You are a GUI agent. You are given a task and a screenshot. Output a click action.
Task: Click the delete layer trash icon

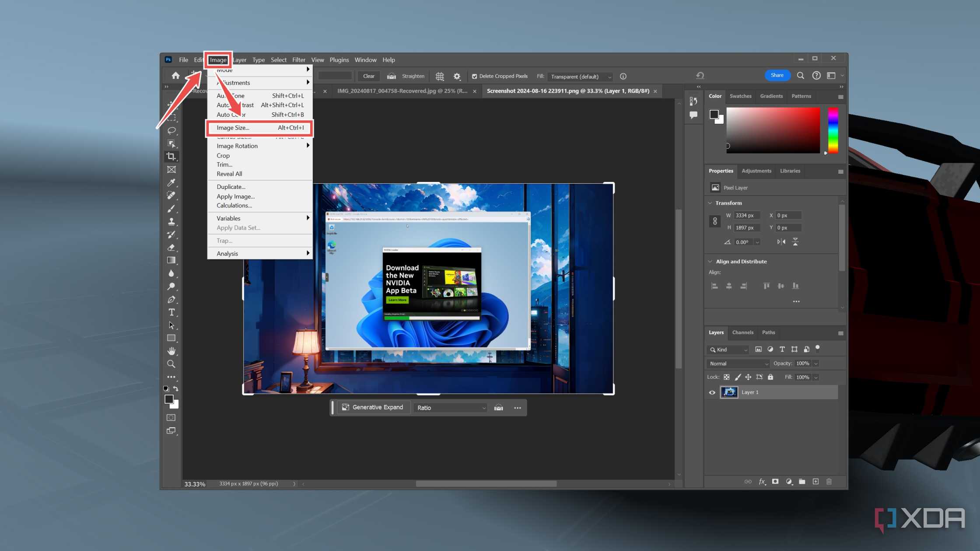[829, 481]
